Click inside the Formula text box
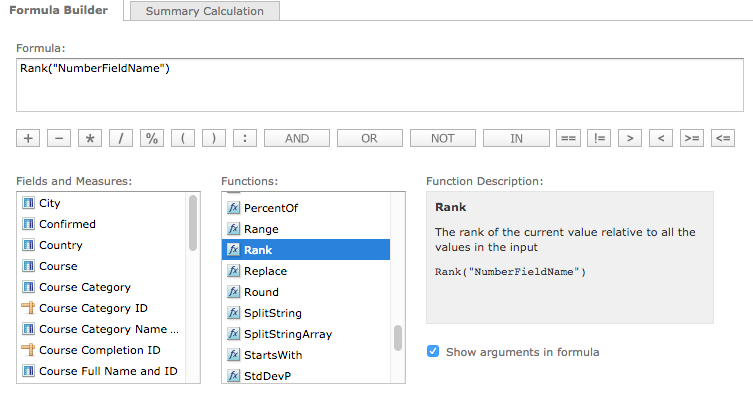The width and height of the screenshot is (753, 394). click(x=380, y=86)
